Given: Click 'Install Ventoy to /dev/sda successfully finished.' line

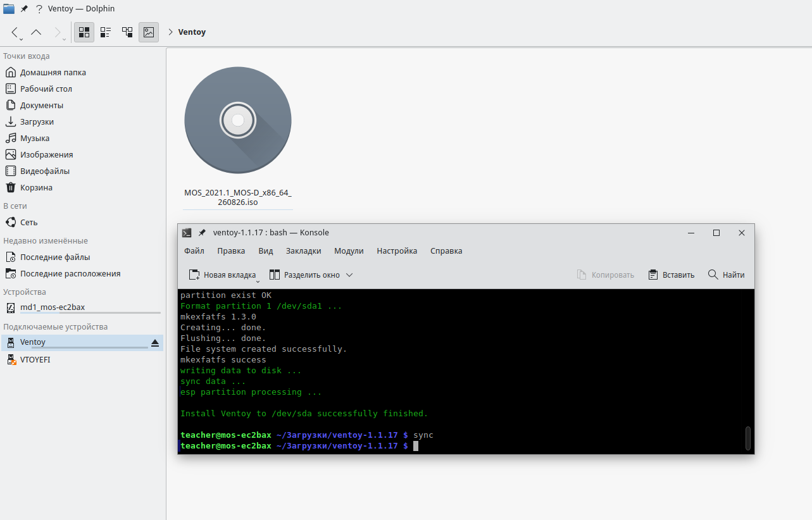Looking at the screenshot, I should pos(304,414).
